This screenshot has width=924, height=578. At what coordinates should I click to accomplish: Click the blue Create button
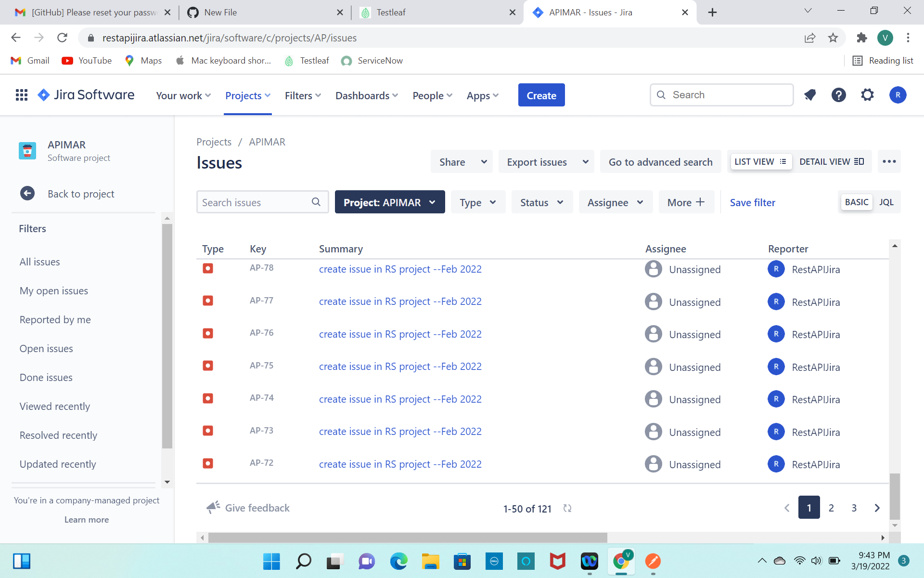pos(541,95)
